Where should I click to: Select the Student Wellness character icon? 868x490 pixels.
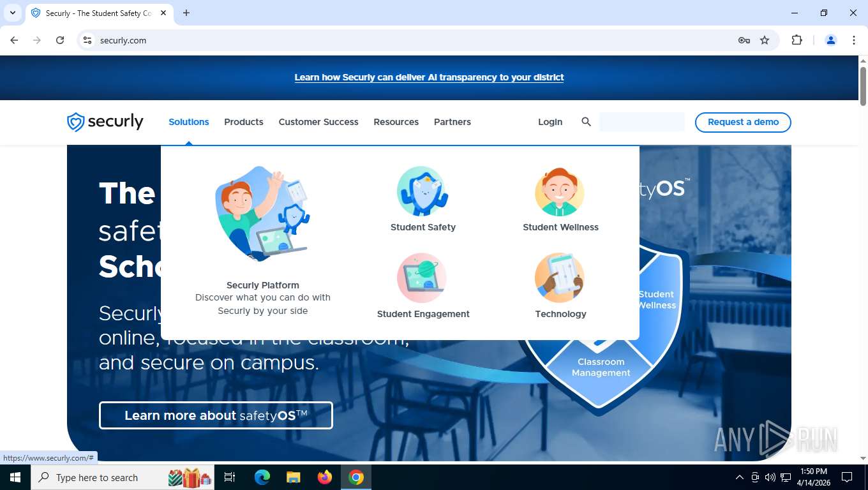[560, 191]
